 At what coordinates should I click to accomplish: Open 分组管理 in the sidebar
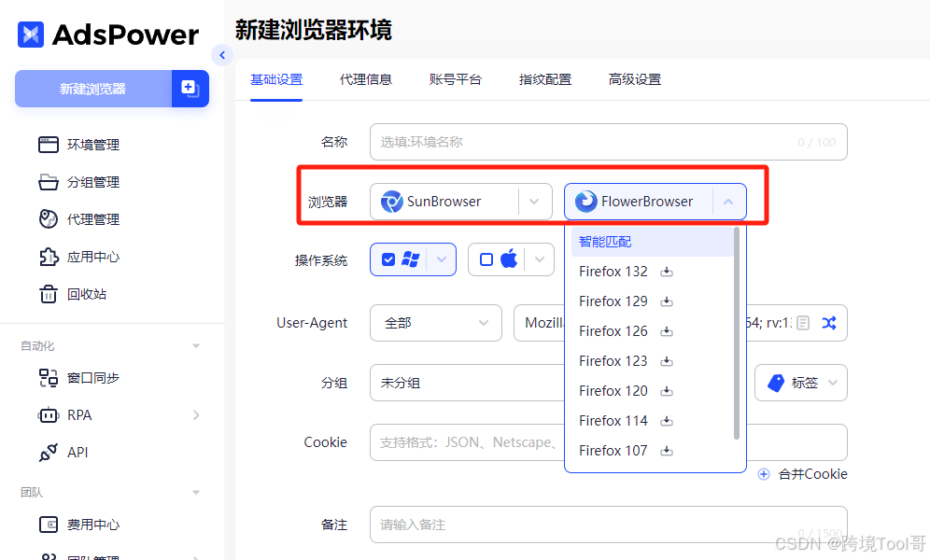tap(78, 182)
